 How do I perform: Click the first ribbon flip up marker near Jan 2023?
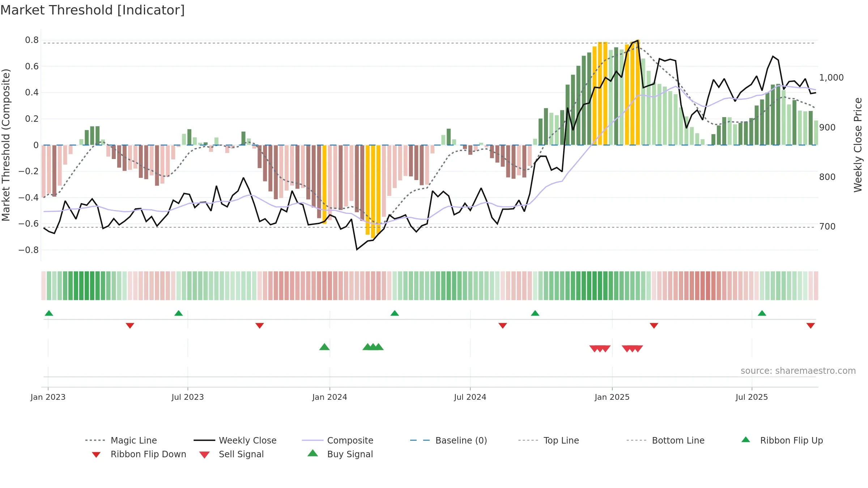(49, 313)
